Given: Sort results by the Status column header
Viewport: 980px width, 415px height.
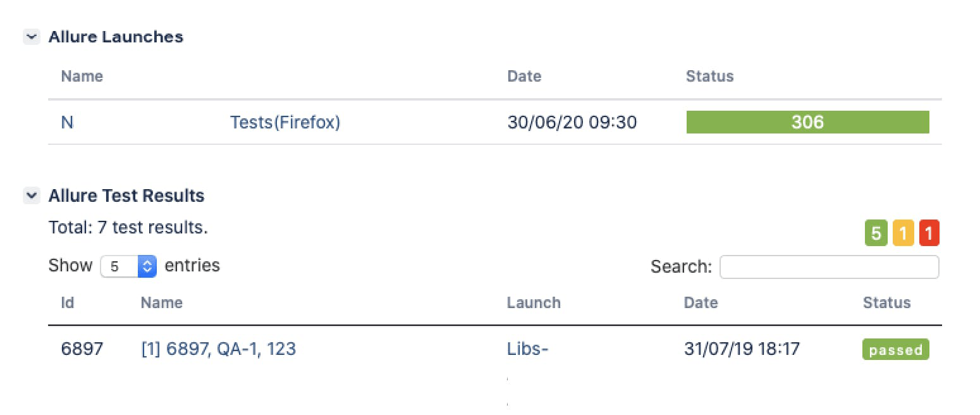Looking at the screenshot, I should click(886, 302).
